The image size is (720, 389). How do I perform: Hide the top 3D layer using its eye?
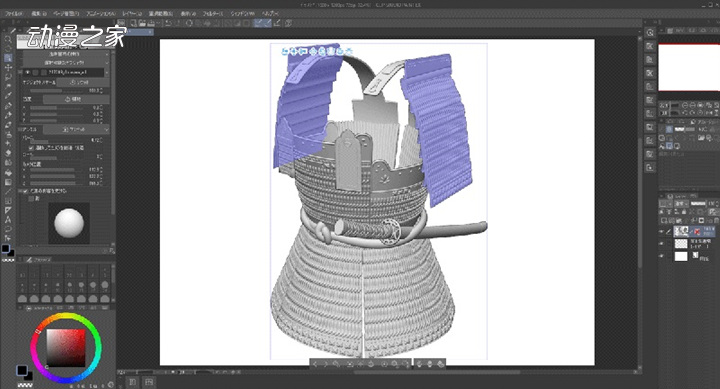point(662,231)
